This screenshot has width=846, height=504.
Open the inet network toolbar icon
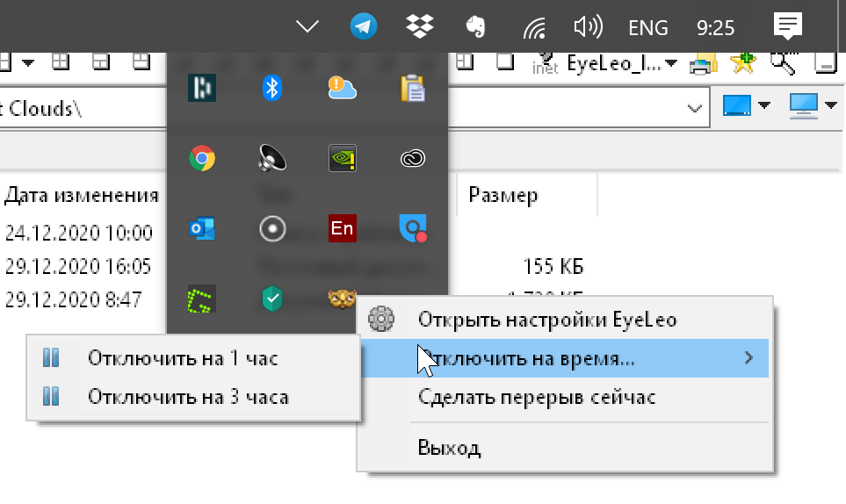[x=545, y=63]
